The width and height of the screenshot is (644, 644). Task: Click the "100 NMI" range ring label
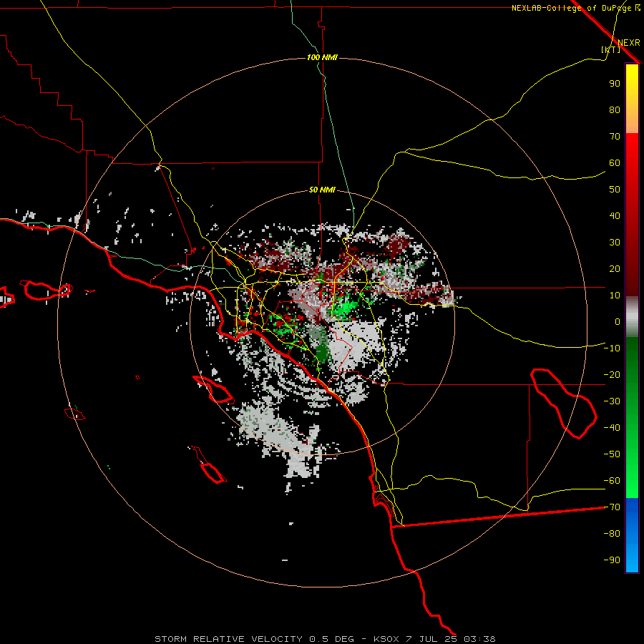(322, 57)
